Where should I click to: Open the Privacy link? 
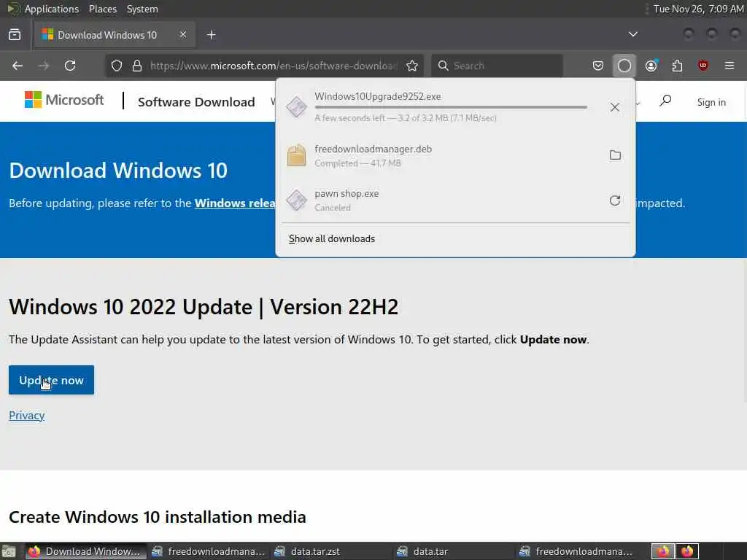click(x=27, y=415)
